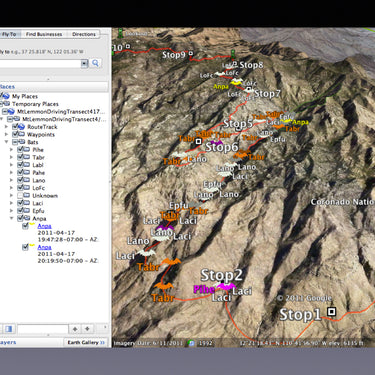Click the Stop8 waypoint marker icon

click(x=235, y=63)
